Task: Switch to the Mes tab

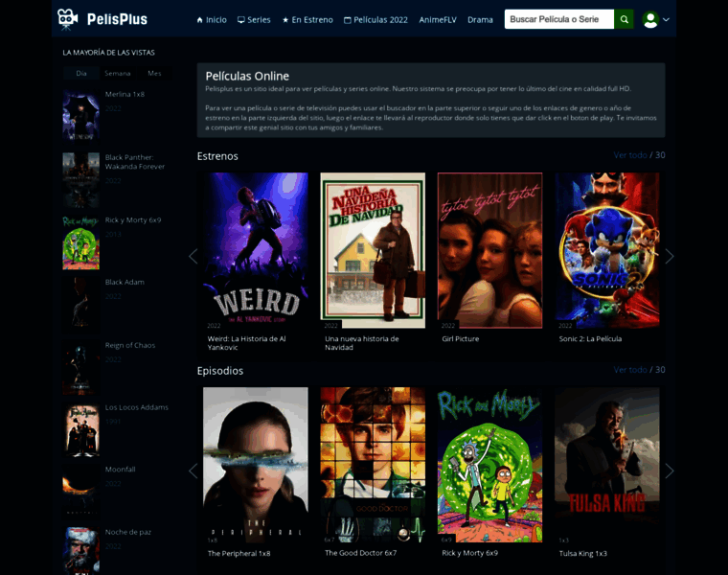Action: point(154,74)
